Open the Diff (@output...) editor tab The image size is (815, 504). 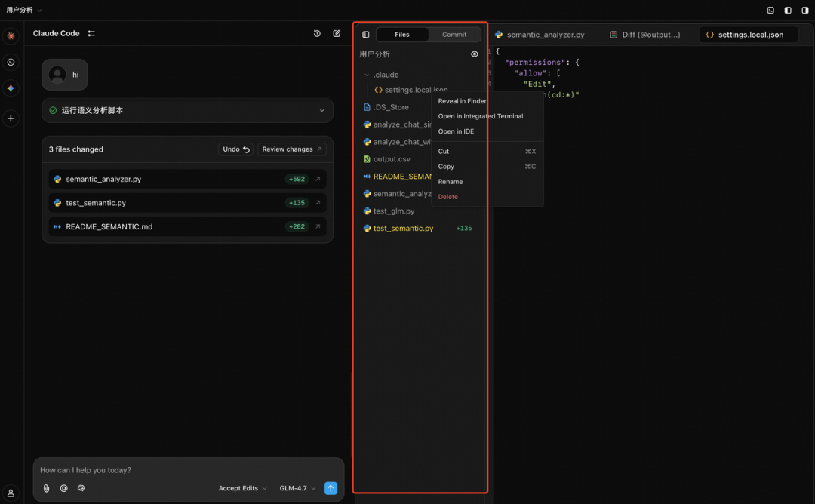(645, 35)
